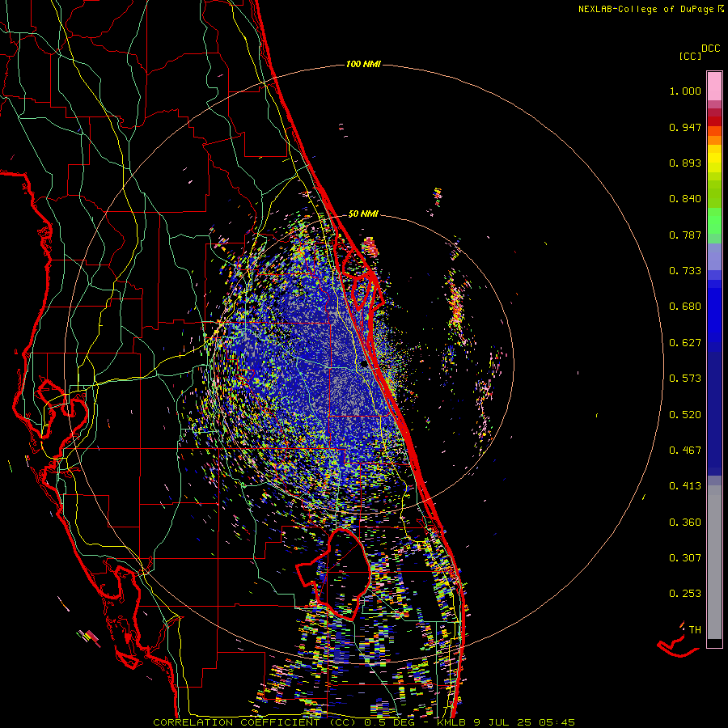Click the NEXLAB-College of DuPage title text
The image size is (728, 728).
click(645, 9)
